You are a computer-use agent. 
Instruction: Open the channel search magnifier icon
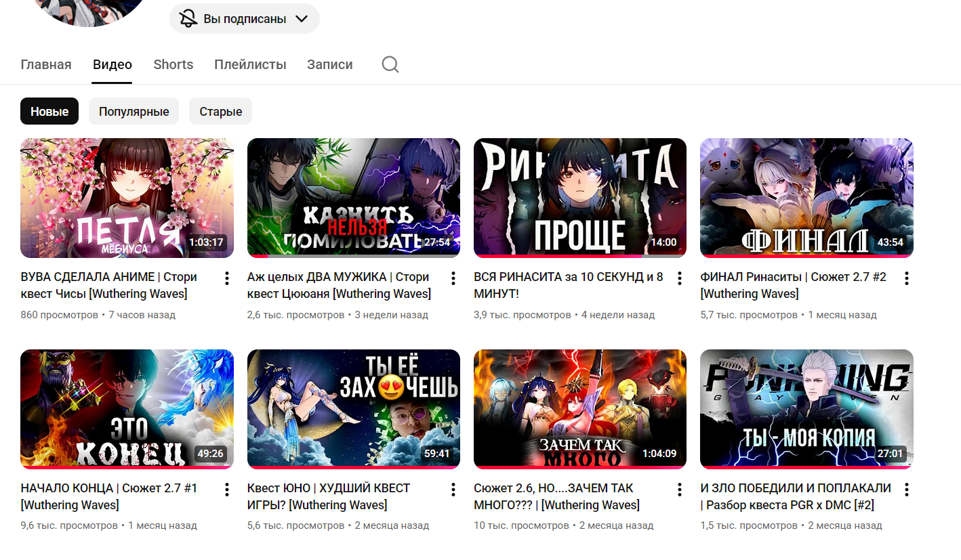390,64
